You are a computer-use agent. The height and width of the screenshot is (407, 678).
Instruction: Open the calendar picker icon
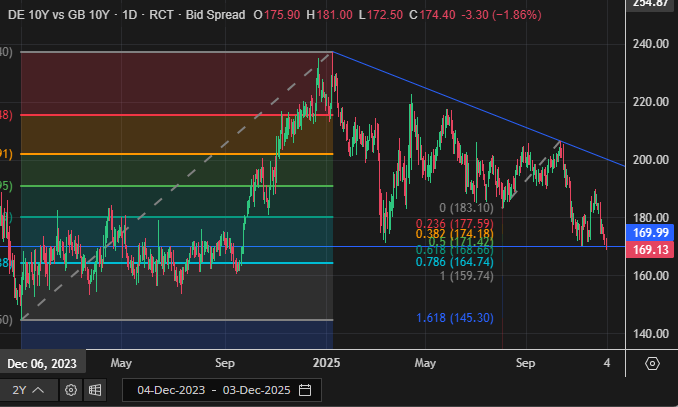pyautogui.click(x=304, y=390)
